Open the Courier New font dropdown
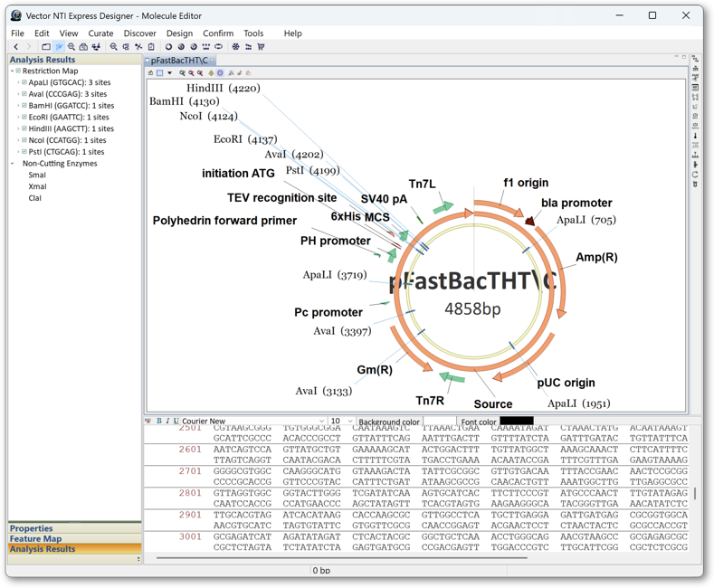 [322, 421]
